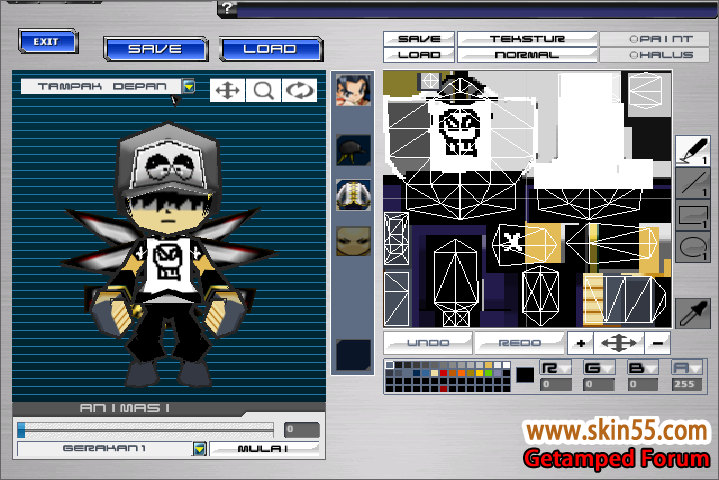Open the R channel dropdown
Image resolution: width=719 pixels, height=480 pixels.
tap(556, 368)
